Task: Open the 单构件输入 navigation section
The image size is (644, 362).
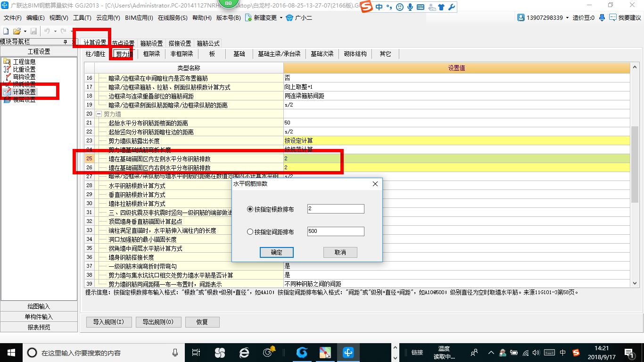Action: (x=39, y=317)
